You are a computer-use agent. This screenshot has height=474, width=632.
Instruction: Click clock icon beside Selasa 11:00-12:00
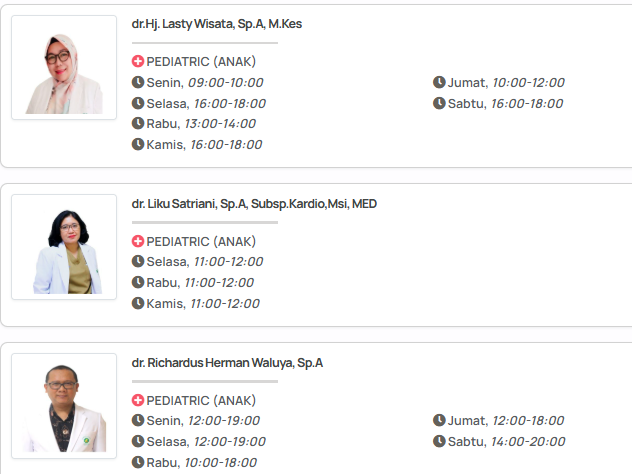pyautogui.click(x=138, y=261)
